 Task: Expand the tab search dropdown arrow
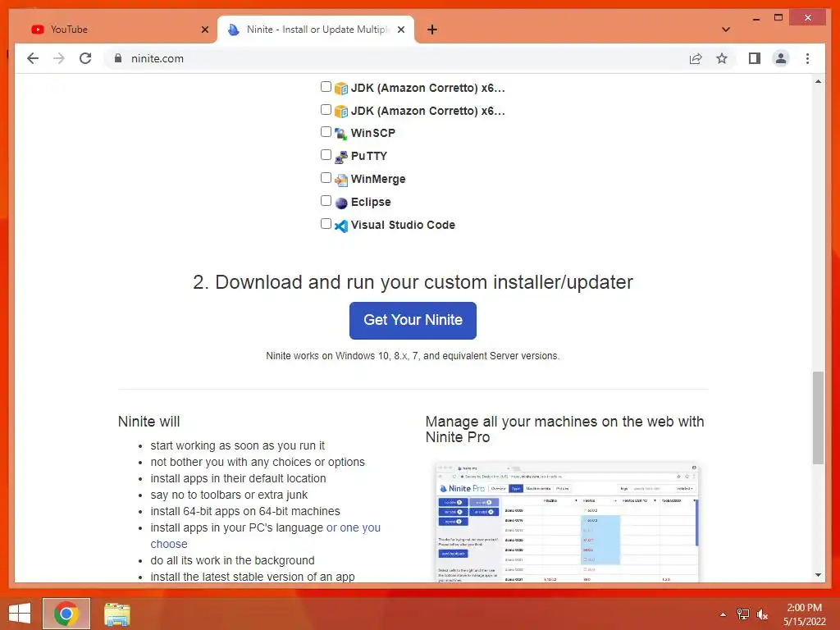[x=726, y=30]
